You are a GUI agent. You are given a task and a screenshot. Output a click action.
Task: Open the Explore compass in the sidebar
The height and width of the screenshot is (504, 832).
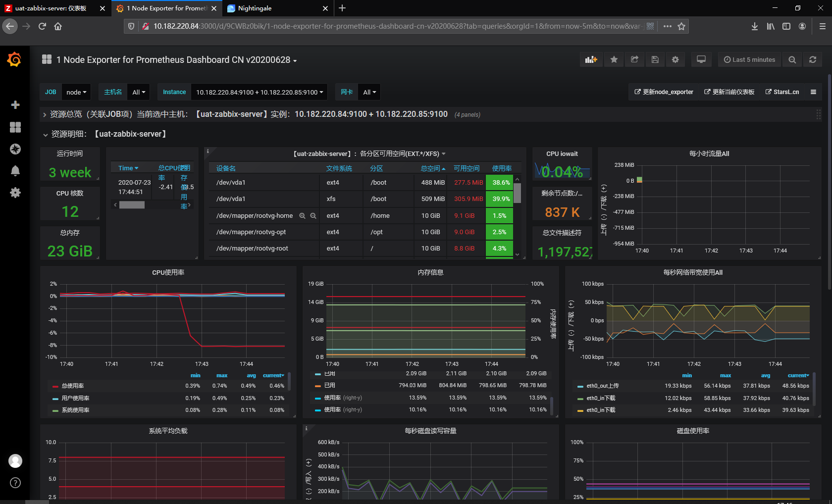[15, 149]
